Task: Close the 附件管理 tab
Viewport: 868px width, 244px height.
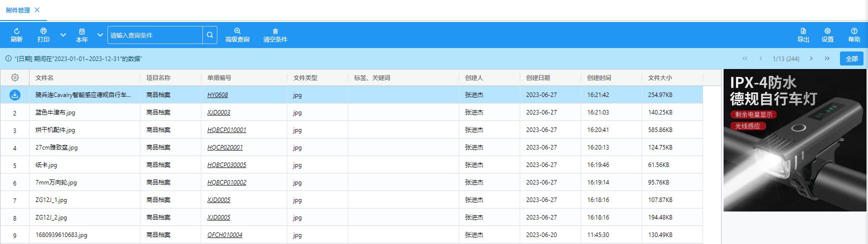Action: click(37, 10)
